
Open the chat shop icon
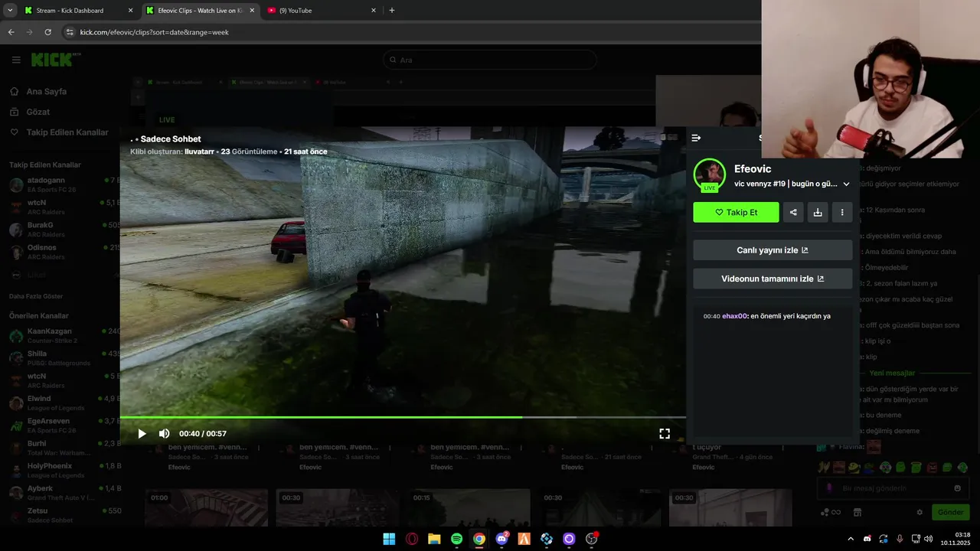coord(857,512)
